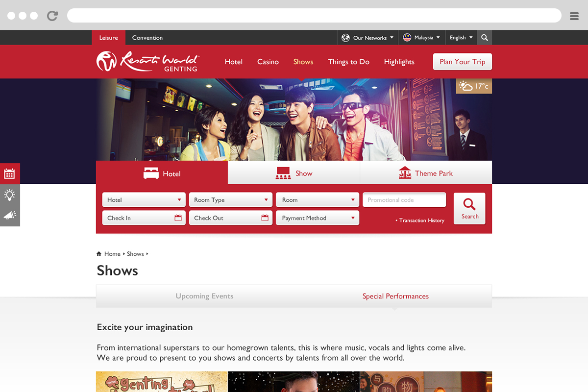Click the weather 17°c badge
The image size is (588, 392).
(474, 86)
